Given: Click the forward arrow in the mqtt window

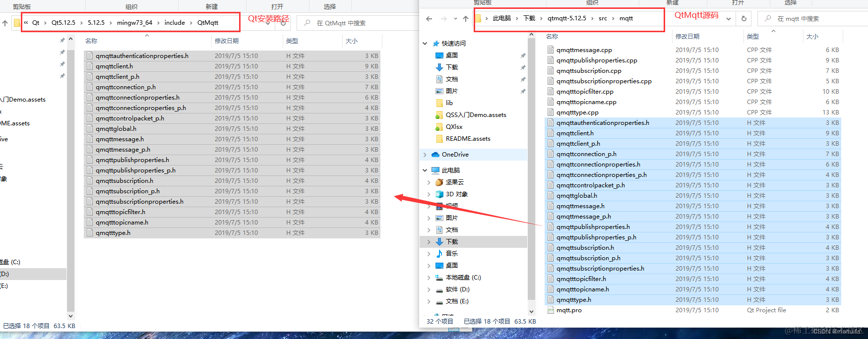Looking at the screenshot, I should (443, 19).
